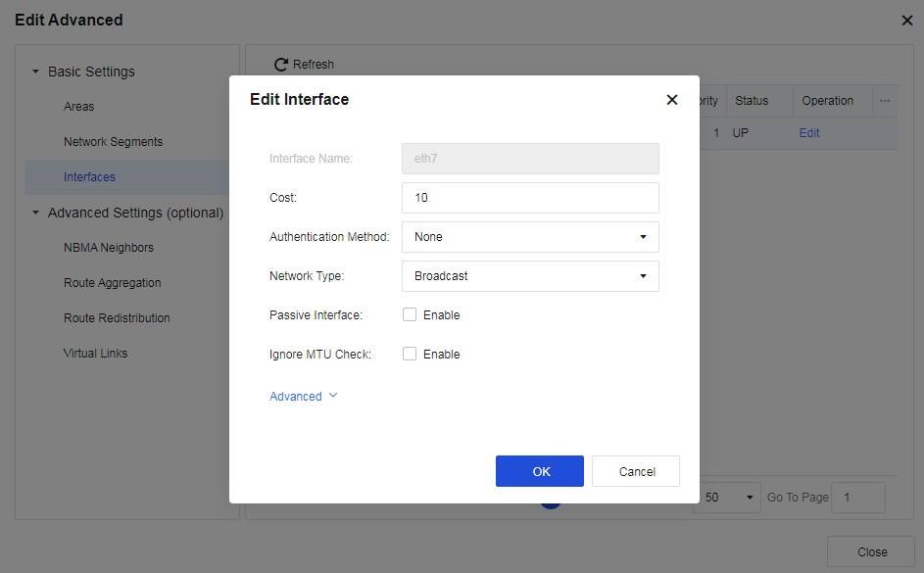Select Network Segments in the sidebar

click(x=114, y=142)
